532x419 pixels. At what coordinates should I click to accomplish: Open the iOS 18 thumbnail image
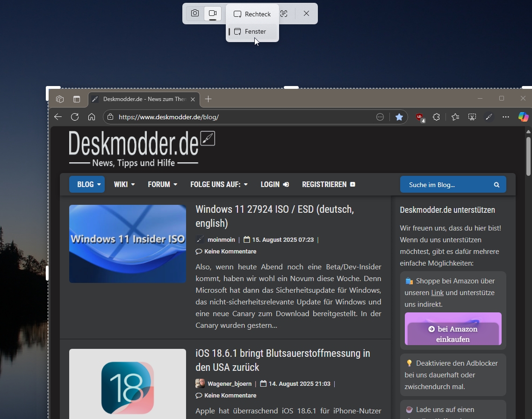pyautogui.click(x=128, y=384)
